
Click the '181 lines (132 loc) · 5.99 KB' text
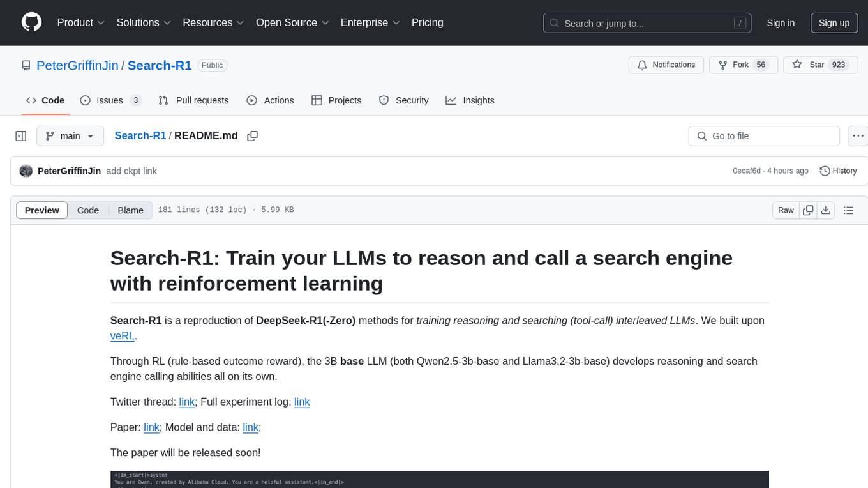point(226,210)
